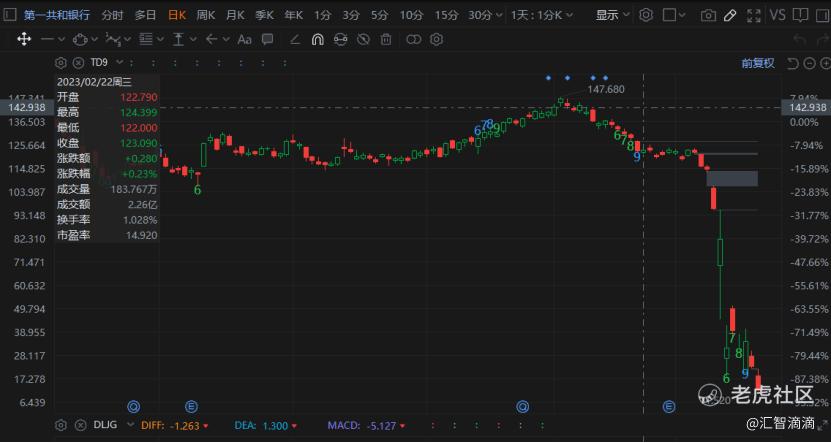831x443 pixels.
Task: Switch to 5分 minute chart
Action: pyautogui.click(x=379, y=15)
